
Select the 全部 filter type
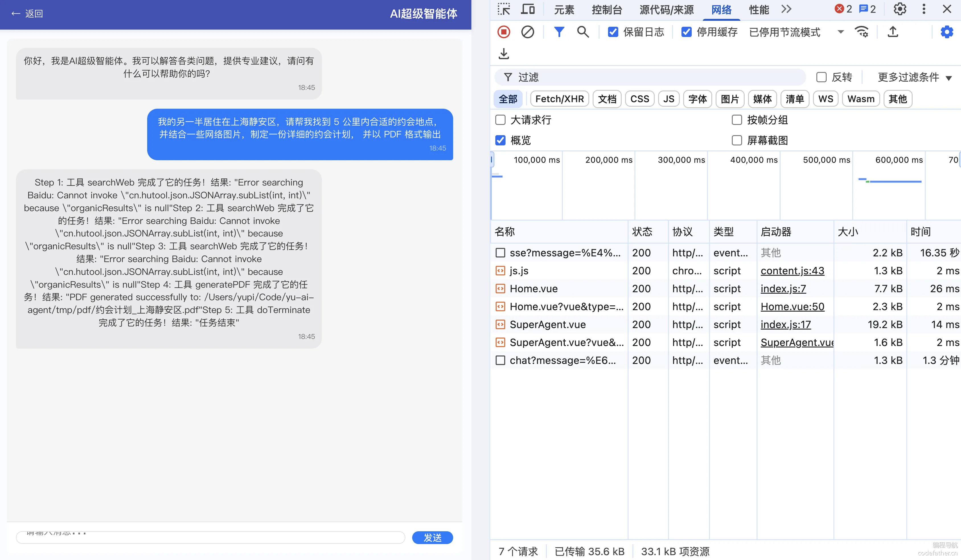point(508,99)
